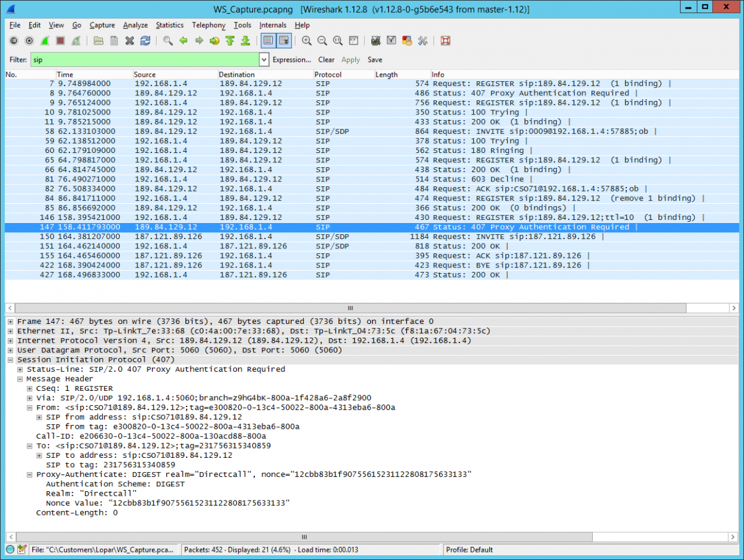Image resolution: width=744 pixels, height=560 pixels.
Task: Close this capture file X icon
Action: [130, 41]
